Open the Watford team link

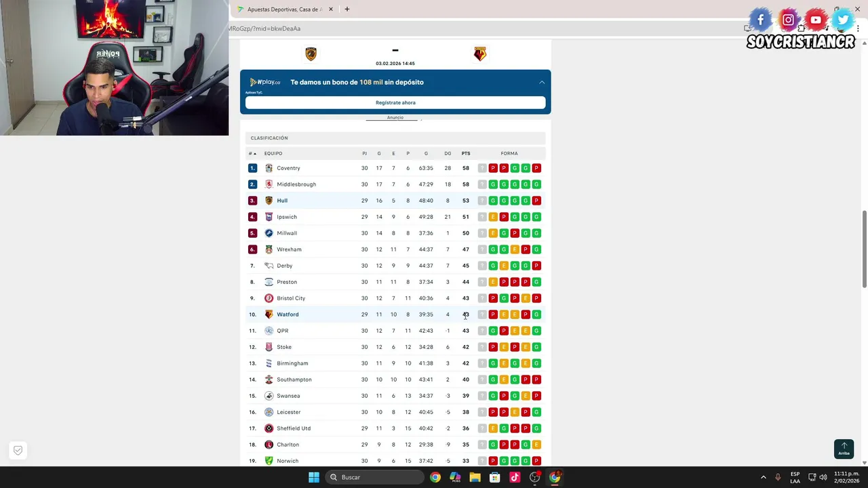288,314
